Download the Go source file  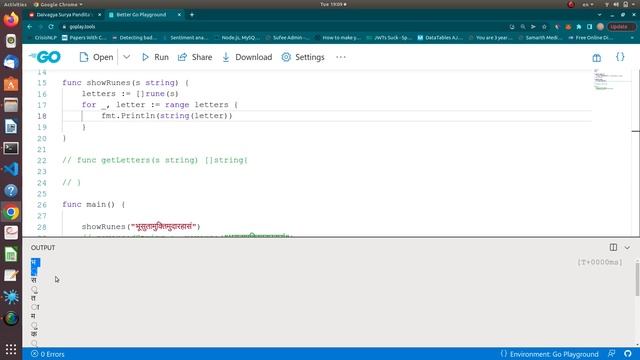(x=247, y=57)
